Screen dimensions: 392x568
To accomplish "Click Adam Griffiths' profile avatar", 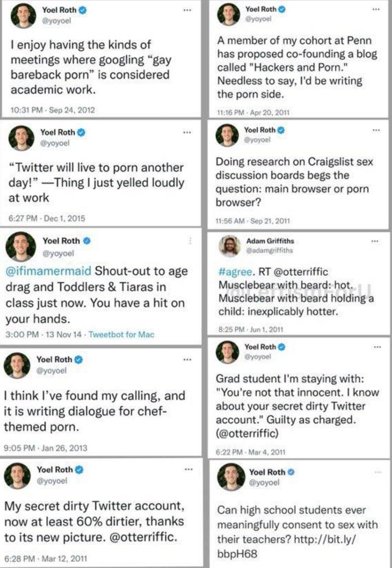I will 230,246.
